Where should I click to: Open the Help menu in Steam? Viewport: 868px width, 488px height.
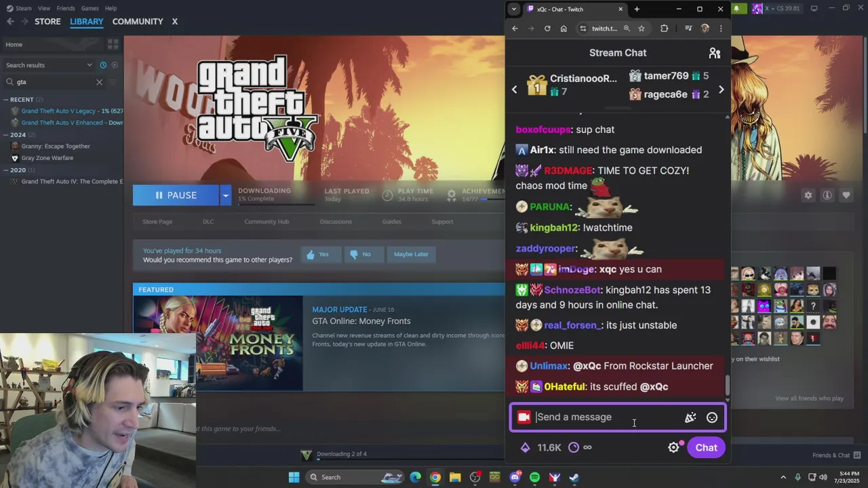pos(111,8)
